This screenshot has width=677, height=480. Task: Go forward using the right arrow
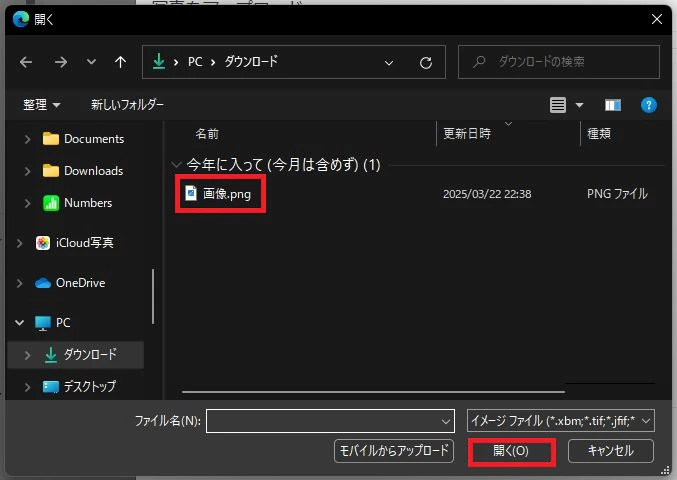(61, 62)
